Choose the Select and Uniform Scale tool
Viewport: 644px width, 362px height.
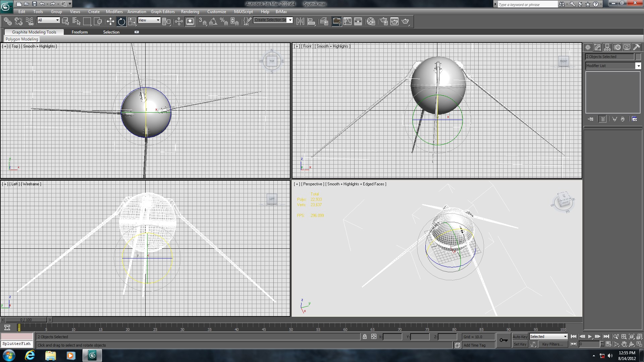(x=132, y=22)
